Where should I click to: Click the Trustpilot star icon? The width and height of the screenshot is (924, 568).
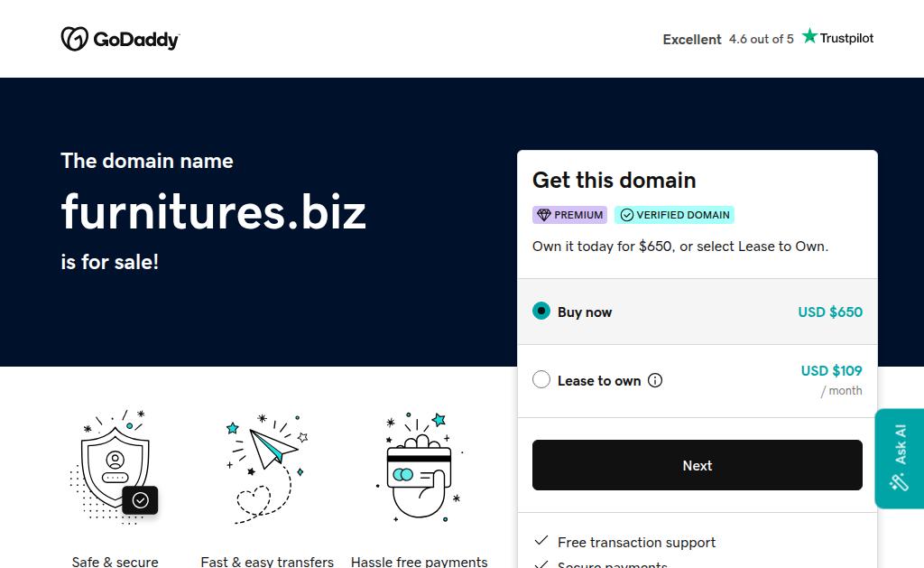(x=809, y=36)
